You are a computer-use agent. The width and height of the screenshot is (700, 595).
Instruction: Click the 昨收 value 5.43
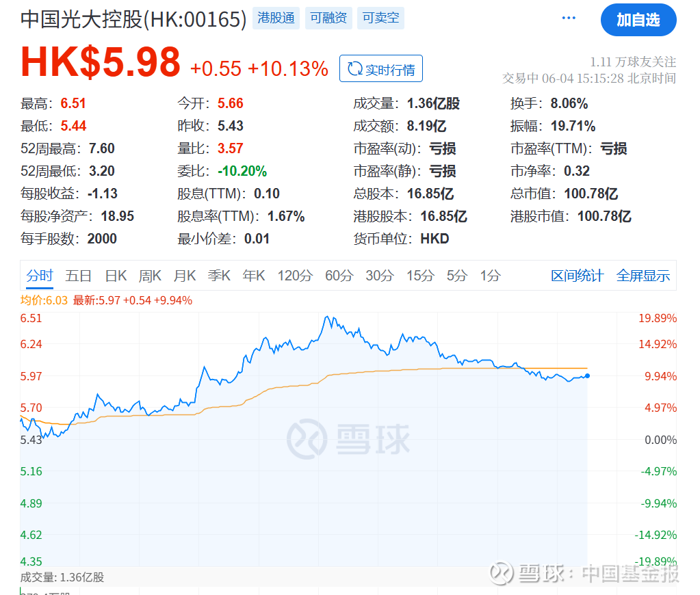[231, 126]
